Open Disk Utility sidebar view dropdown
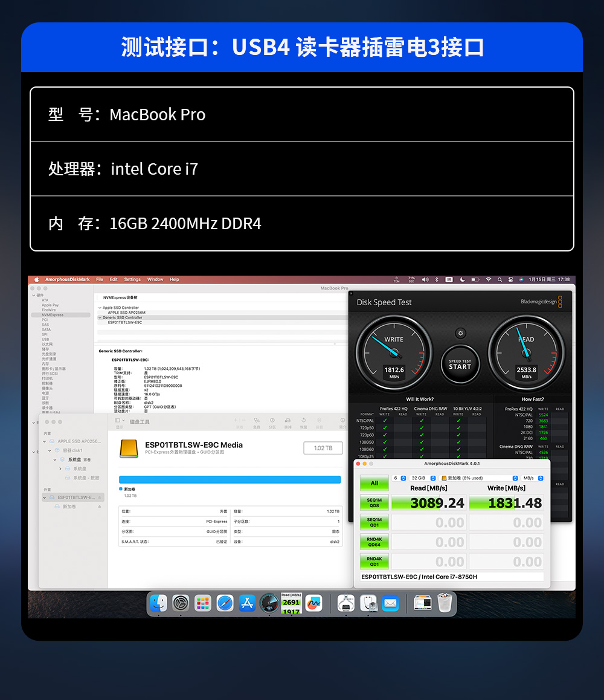The width and height of the screenshot is (604, 700). tap(120, 421)
